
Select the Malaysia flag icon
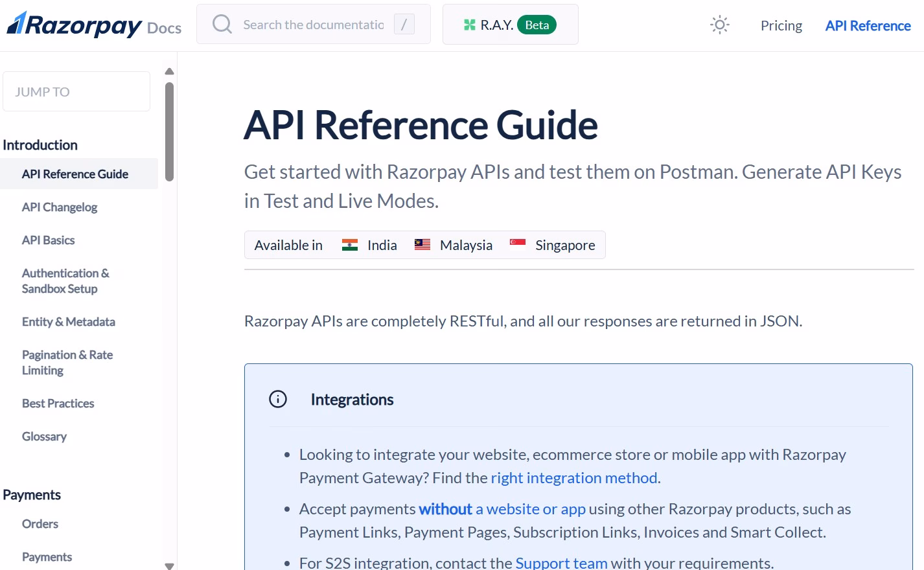click(x=422, y=244)
